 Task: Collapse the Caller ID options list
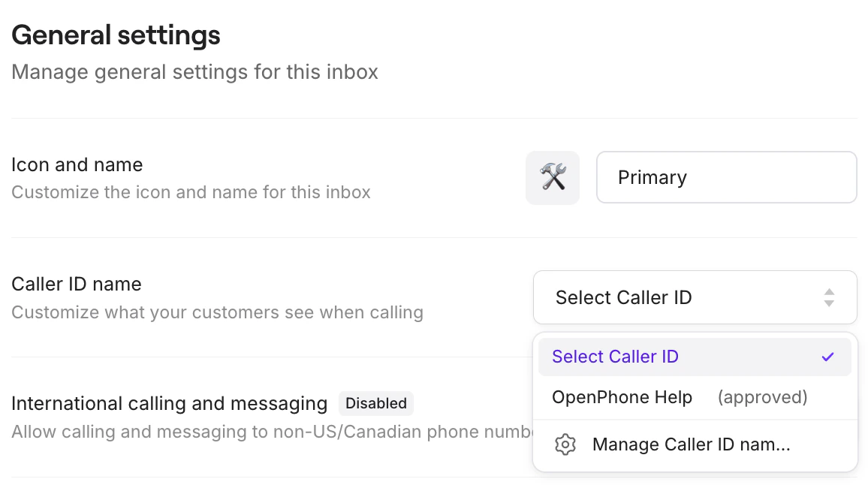695,297
